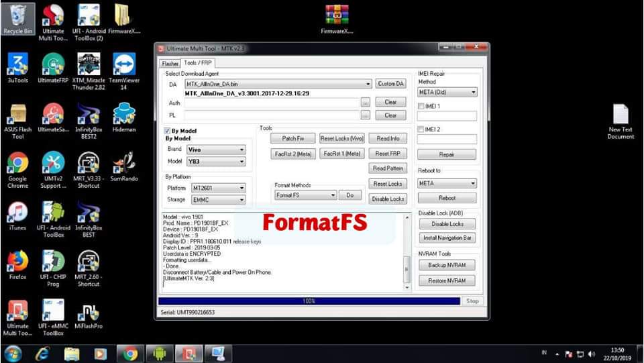The height and width of the screenshot is (363, 644).
Task: Click the Reset Locks (Vivo) button
Action: coord(341,138)
